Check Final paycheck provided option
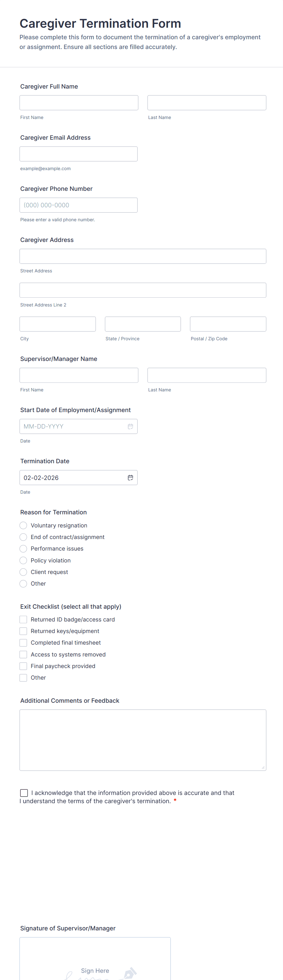This screenshot has height=980, width=283. point(23,666)
